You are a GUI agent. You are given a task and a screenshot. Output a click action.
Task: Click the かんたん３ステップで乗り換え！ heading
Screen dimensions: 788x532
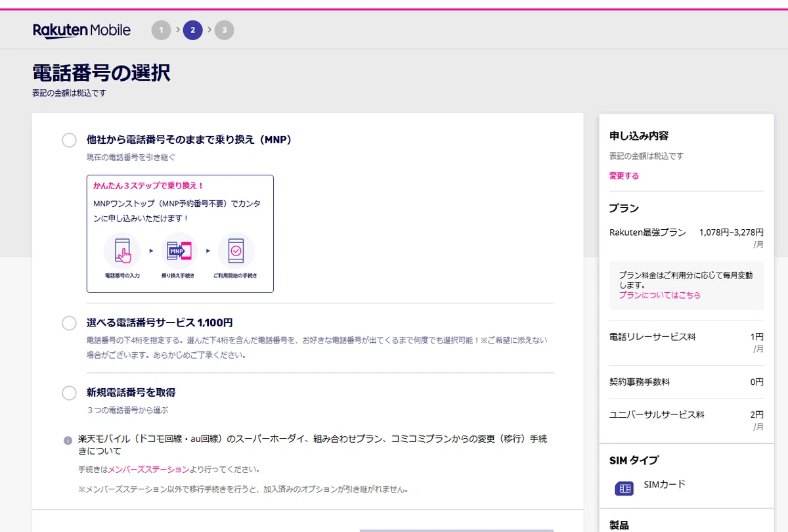(148, 186)
